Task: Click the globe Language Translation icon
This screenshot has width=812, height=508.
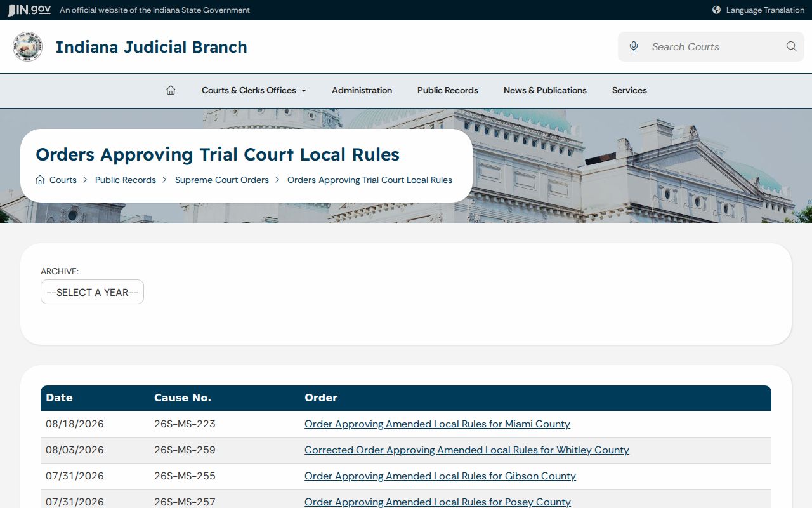Action: coord(716,10)
